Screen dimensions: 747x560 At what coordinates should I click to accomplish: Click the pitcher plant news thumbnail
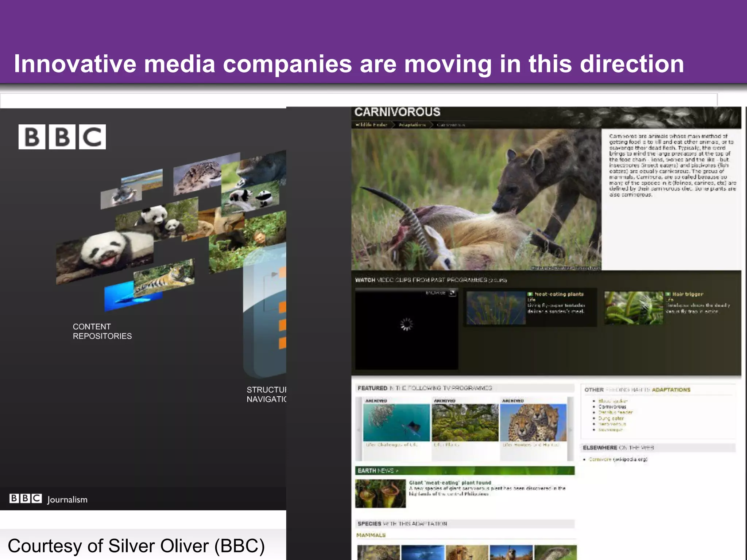[380, 494]
